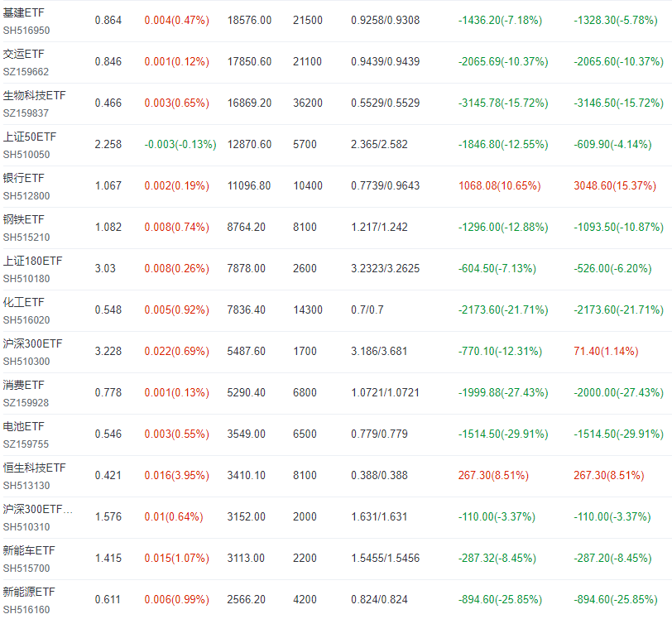Image resolution: width=672 pixels, height=619 pixels.
Task: Click 新能车ETF name
Action: coord(29,550)
